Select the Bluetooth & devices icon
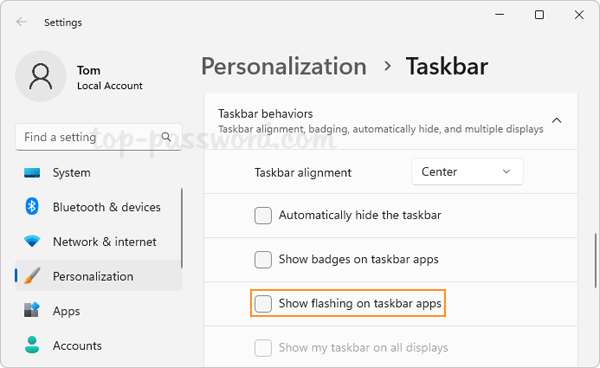The image size is (600, 368). [32, 207]
